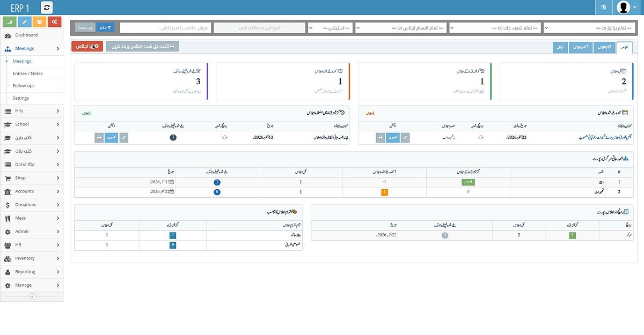Screen dimensions: 644x335
Task: Print the past meeting dated 12
Action: pos(99,138)
